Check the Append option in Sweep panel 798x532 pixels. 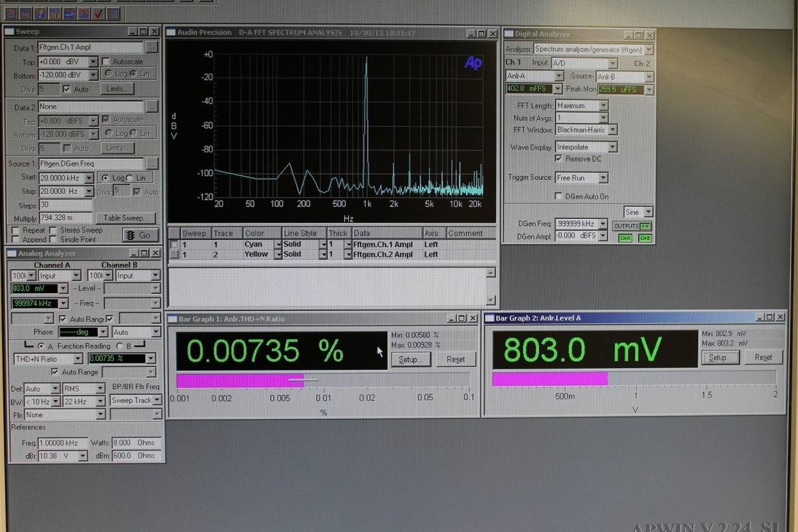pos(15,239)
